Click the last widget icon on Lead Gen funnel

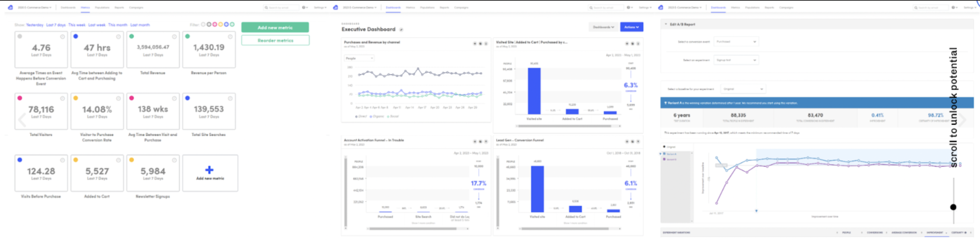[638, 142]
